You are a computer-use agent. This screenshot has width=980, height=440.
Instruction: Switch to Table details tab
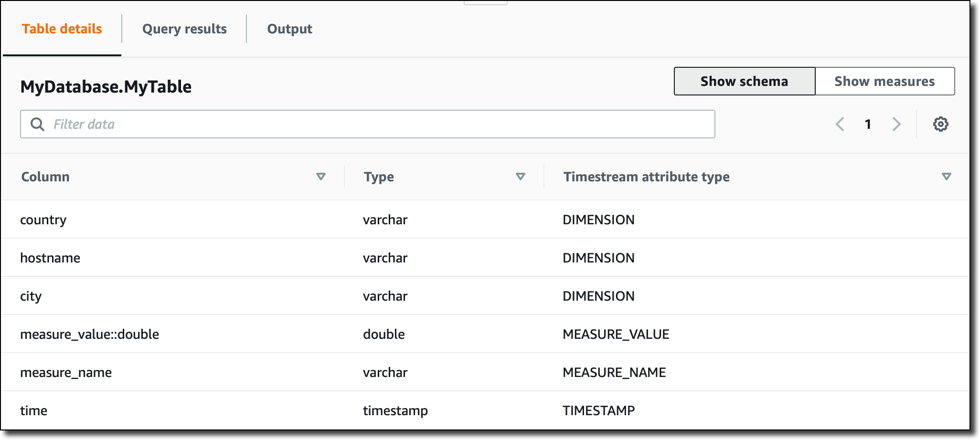[x=62, y=29]
